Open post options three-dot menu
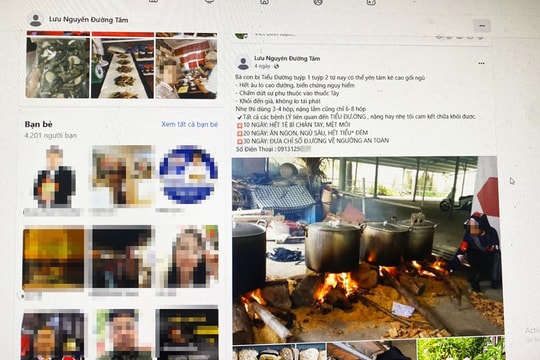540x360 pixels. (481, 63)
